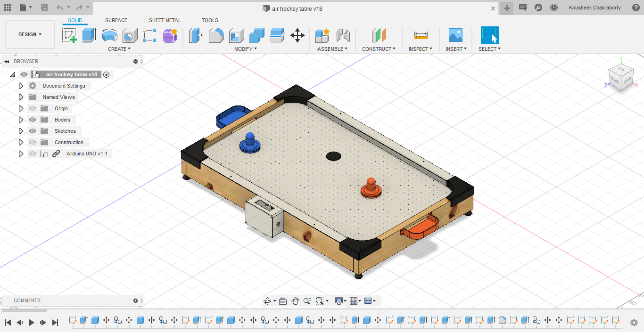Expand the Bodies tree node
Viewport: 644px width, 332px height.
pyautogui.click(x=21, y=120)
